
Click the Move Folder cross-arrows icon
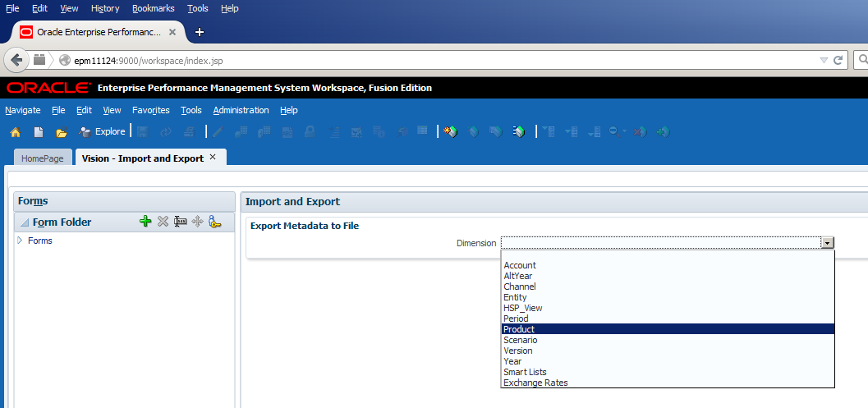(197, 222)
